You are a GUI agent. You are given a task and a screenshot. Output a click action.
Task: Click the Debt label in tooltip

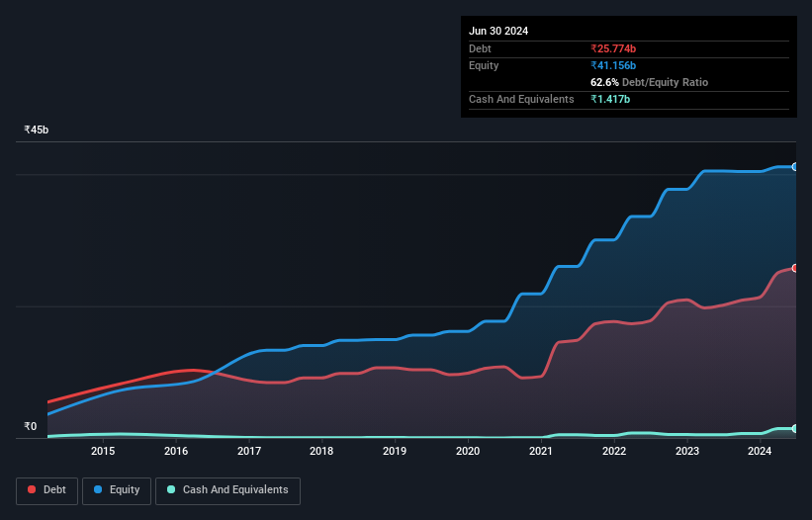[480, 48]
